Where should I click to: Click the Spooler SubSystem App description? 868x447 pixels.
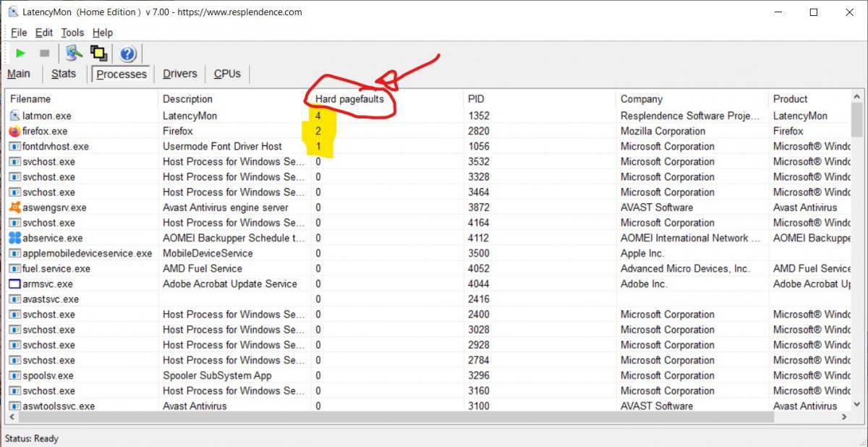pyautogui.click(x=217, y=375)
